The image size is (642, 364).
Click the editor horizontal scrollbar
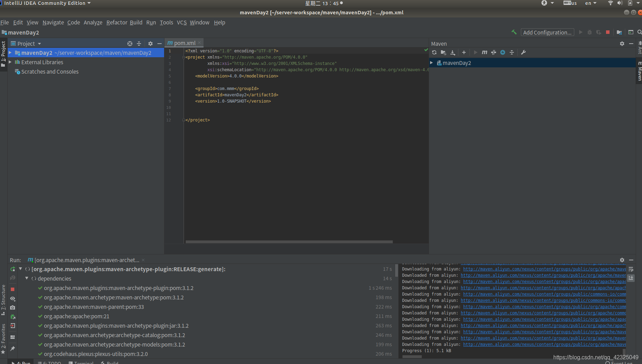coord(289,242)
